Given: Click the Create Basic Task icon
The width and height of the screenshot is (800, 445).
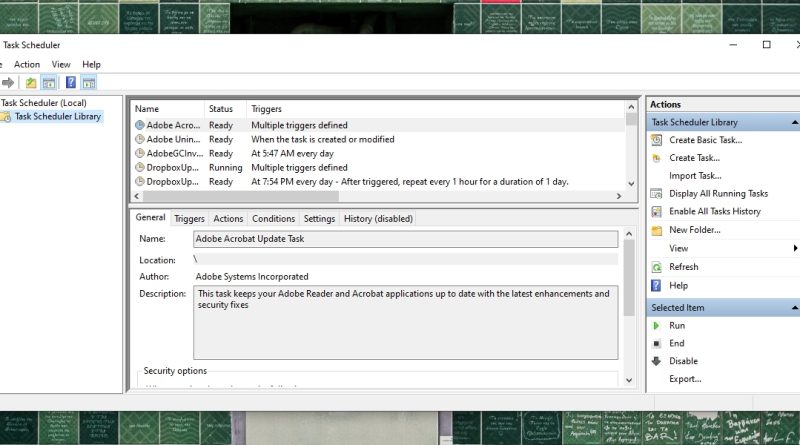Looking at the screenshot, I should click(x=657, y=140).
